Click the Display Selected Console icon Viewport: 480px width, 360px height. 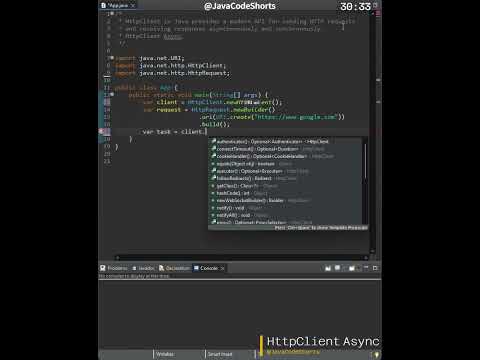tap(337, 268)
